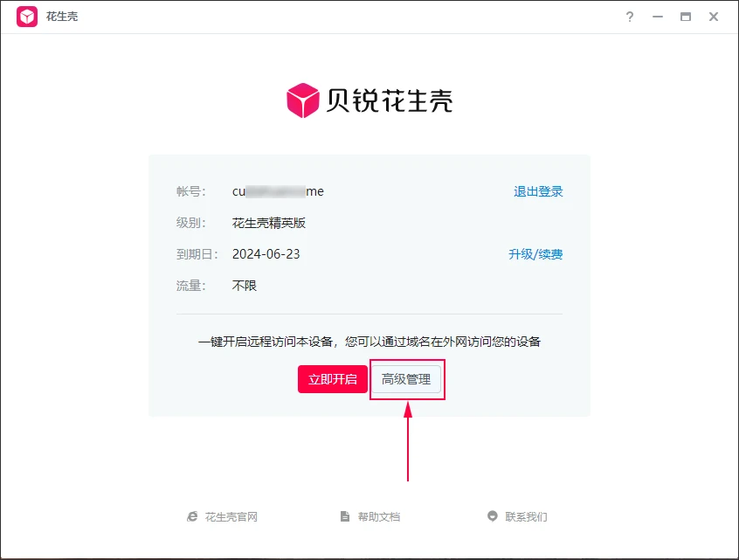Click the blurred account name after 帐号

[278, 191]
